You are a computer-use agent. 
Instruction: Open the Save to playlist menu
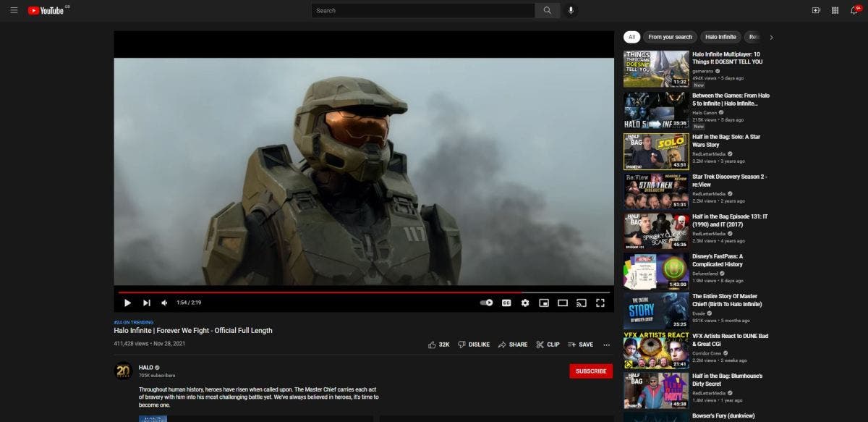click(x=580, y=345)
